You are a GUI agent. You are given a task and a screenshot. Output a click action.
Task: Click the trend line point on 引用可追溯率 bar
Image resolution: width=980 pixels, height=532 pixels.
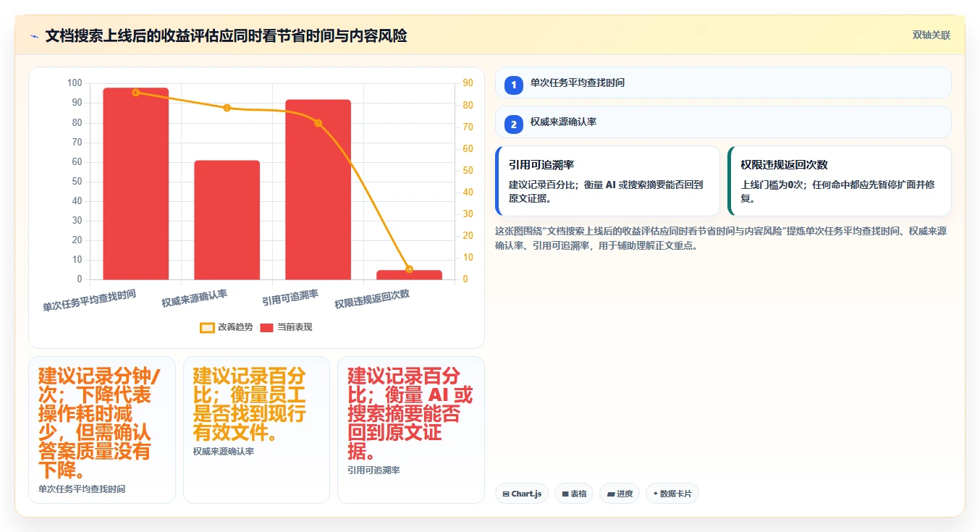[318, 123]
